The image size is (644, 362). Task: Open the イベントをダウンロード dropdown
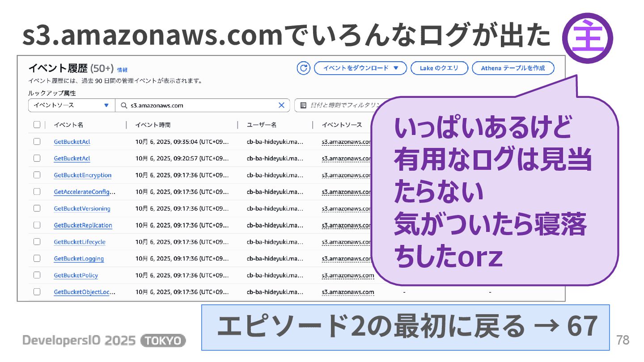[360, 68]
